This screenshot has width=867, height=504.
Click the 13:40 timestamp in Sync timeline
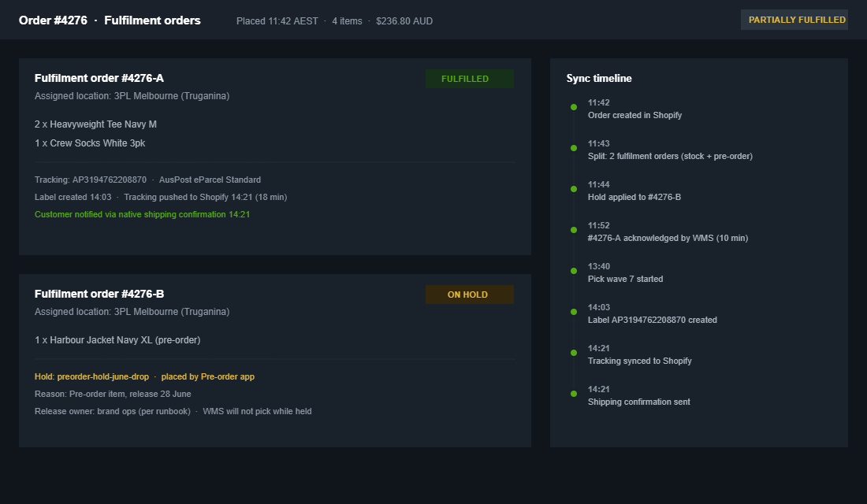click(599, 266)
